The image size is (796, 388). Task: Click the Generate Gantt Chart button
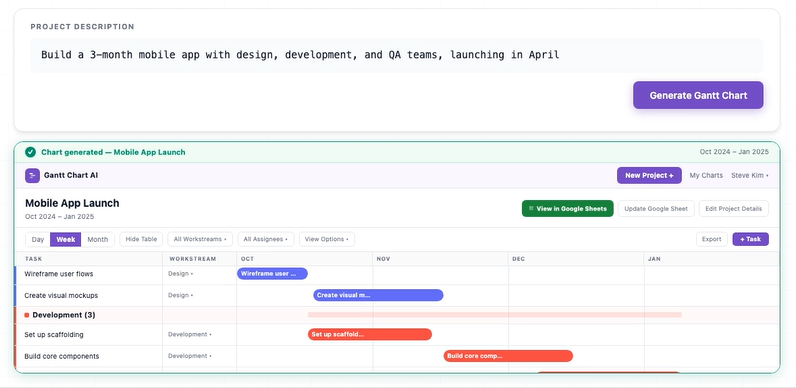coord(698,95)
